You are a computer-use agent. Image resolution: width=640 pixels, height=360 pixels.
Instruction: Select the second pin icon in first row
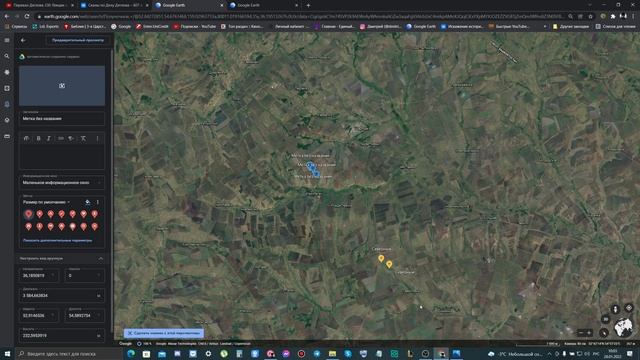click(x=40, y=214)
